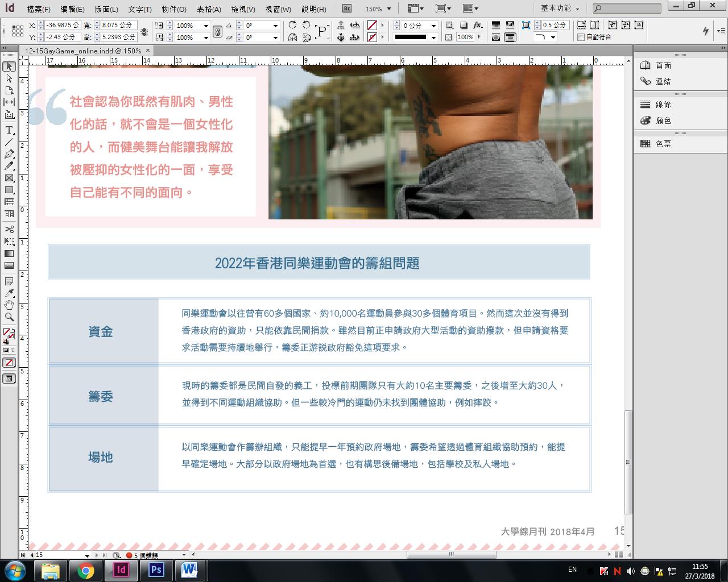Open the stroke weight 0 公分 dropdown
The height and width of the screenshot is (582, 728).
coord(433,26)
